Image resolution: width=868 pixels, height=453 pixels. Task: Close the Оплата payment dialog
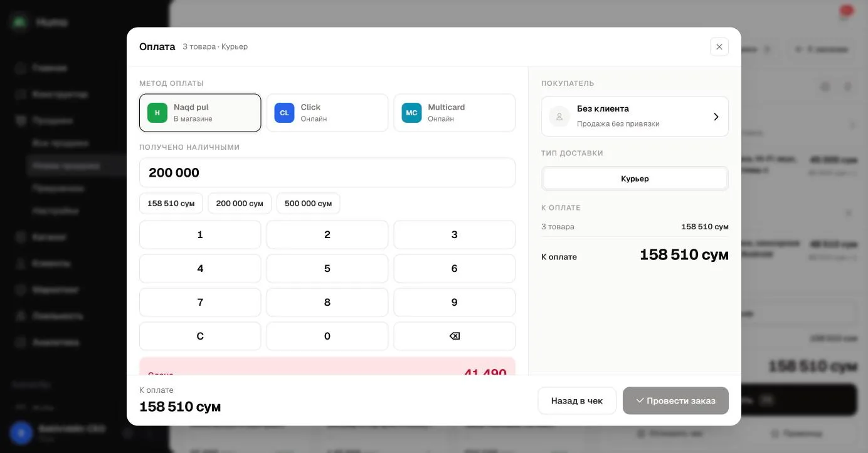pos(719,47)
